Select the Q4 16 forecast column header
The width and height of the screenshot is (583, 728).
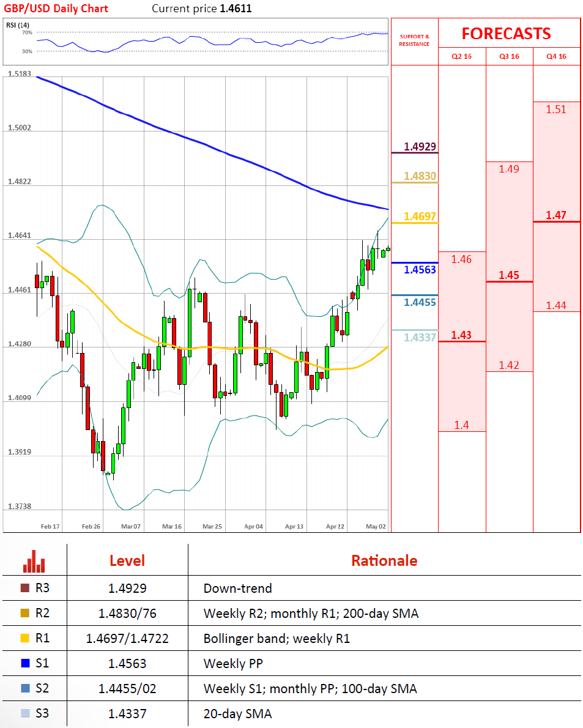click(557, 56)
